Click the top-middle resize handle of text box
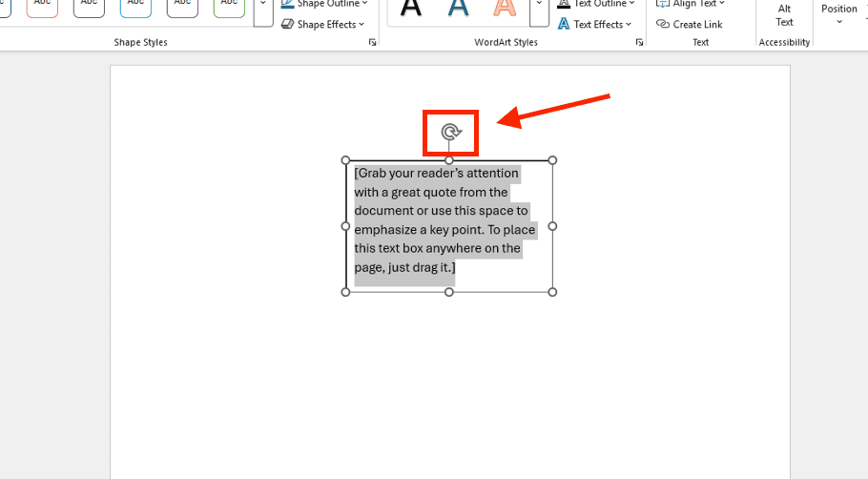Screen dimensions: 868x479 coord(449,160)
